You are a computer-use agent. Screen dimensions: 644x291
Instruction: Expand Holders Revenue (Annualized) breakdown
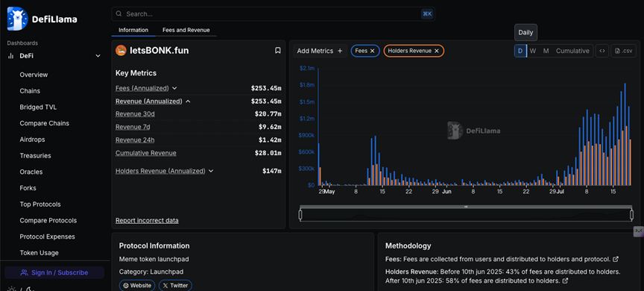(211, 171)
